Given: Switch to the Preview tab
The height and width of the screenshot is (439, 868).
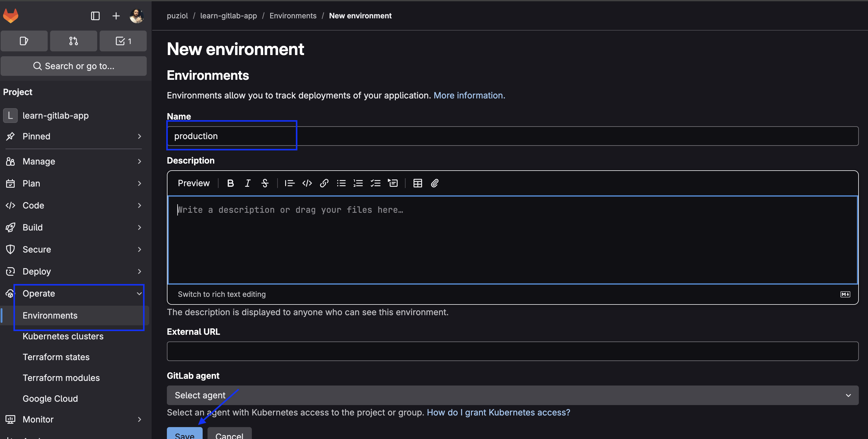Looking at the screenshot, I should 193,183.
